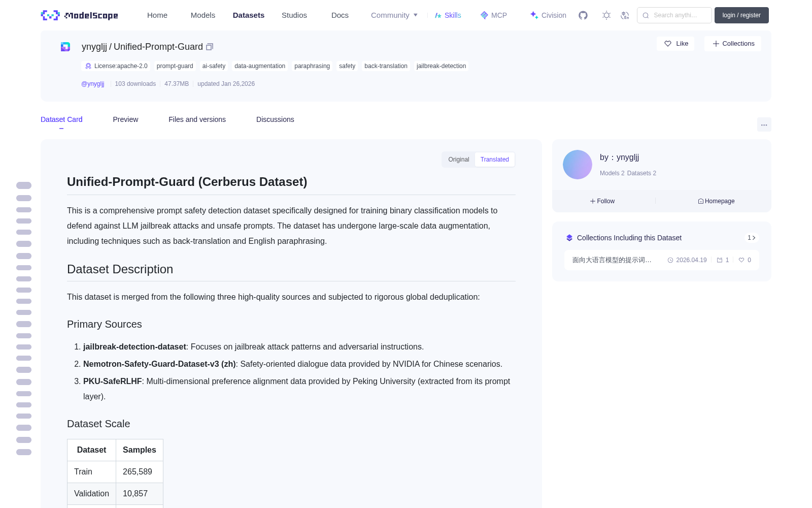Image resolution: width=812 pixels, height=508 pixels.
Task: Open the Studios nav item
Action: [x=294, y=15]
